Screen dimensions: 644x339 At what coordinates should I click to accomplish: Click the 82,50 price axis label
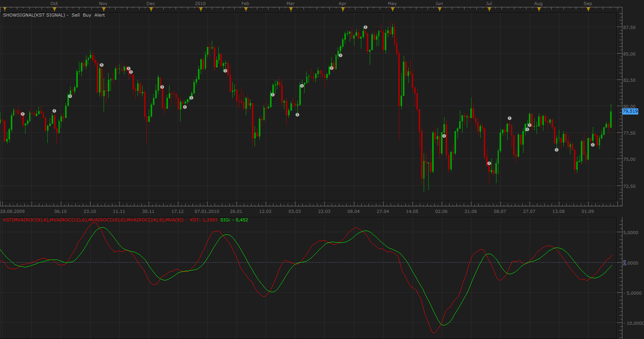click(x=629, y=80)
